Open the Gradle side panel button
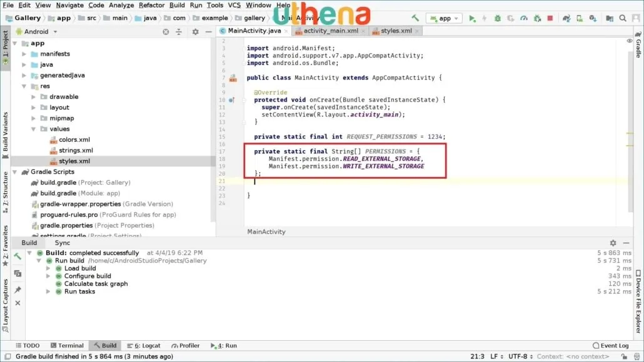 638,45
